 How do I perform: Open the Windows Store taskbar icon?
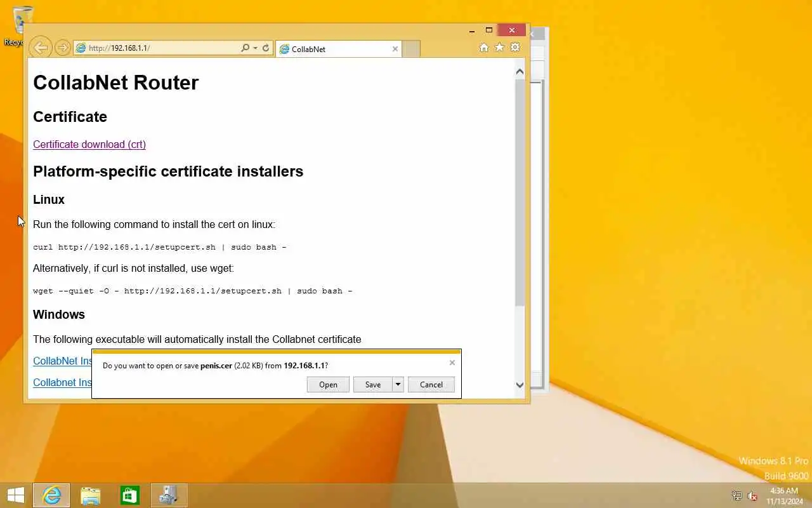tap(130, 495)
